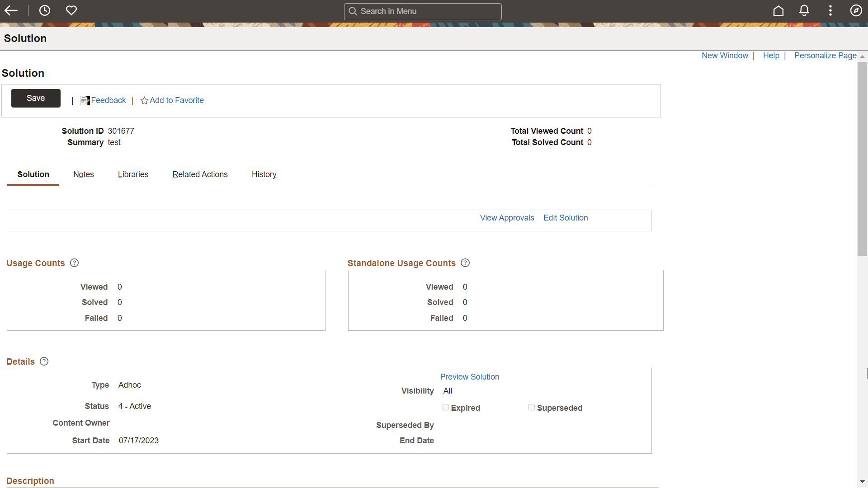Open favorites heart icon
This screenshot has height=488, width=868.
point(71,11)
